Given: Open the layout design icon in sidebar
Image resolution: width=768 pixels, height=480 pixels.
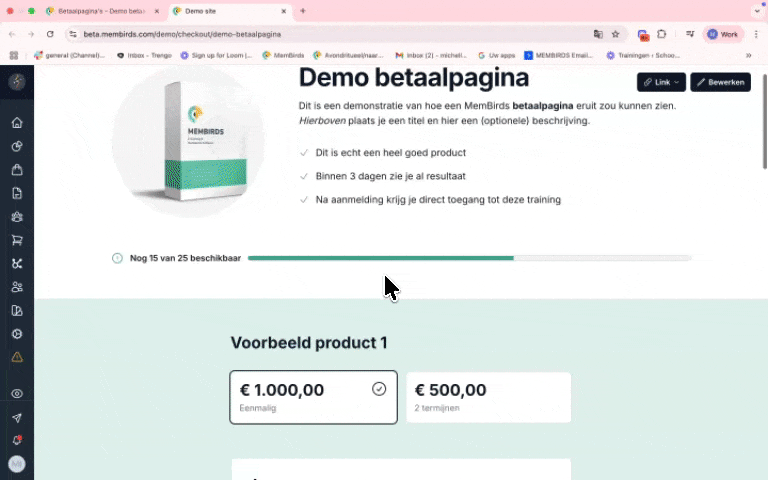Looking at the screenshot, I should (x=17, y=311).
